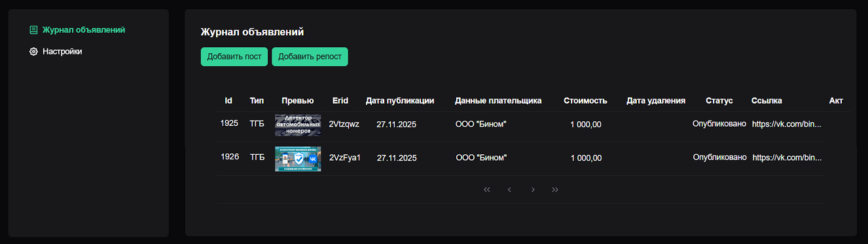Viewport: 868px width, 244px height.
Task: Open the preview thumbnail for post 1925
Action: coord(298,125)
